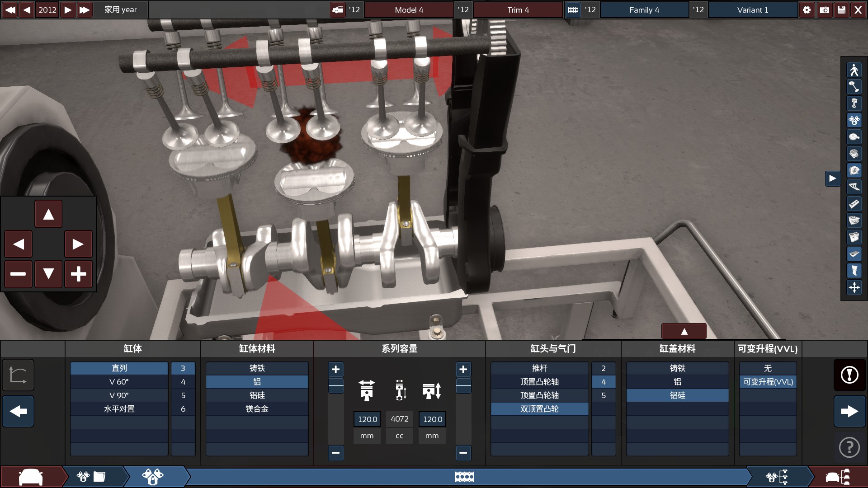Toggle the exhaust headers visibility icon

pos(854,187)
